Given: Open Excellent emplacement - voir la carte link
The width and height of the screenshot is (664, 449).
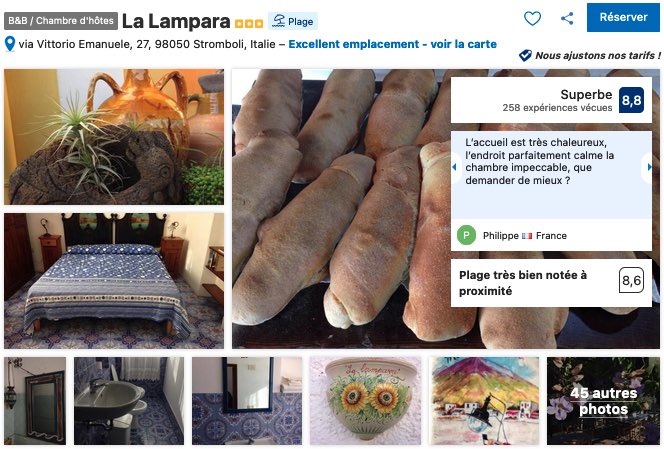Looking at the screenshot, I should (393, 44).
